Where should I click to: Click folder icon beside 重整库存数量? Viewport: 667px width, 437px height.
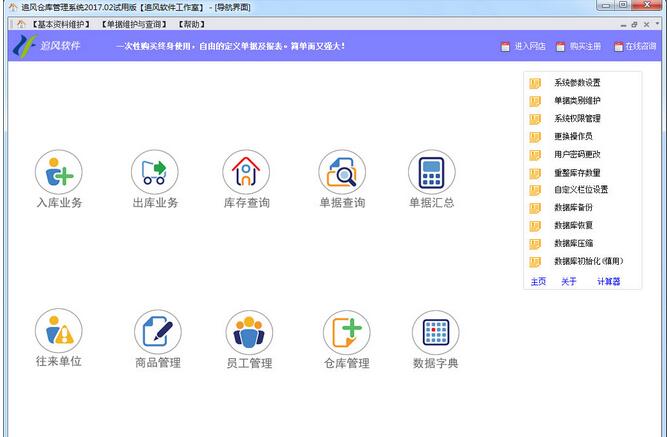[535, 173]
